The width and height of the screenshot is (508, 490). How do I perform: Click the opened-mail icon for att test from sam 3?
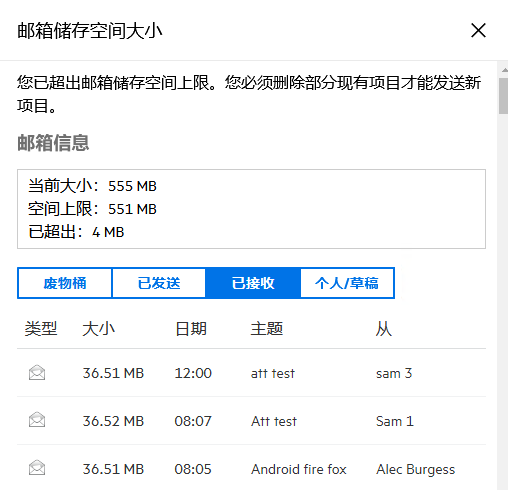[37, 373]
